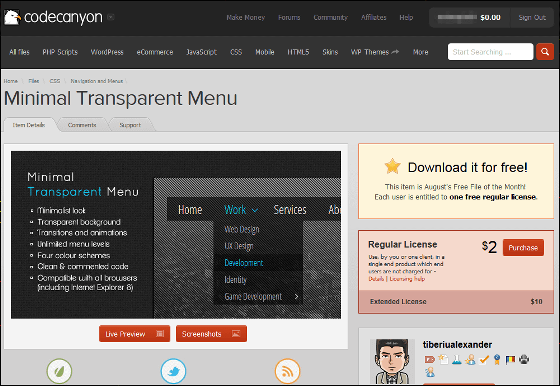Open the dropdown arrow beside the CodeCanyon logo
Viewport: 560px width, 386px height.
coord(111,17)
